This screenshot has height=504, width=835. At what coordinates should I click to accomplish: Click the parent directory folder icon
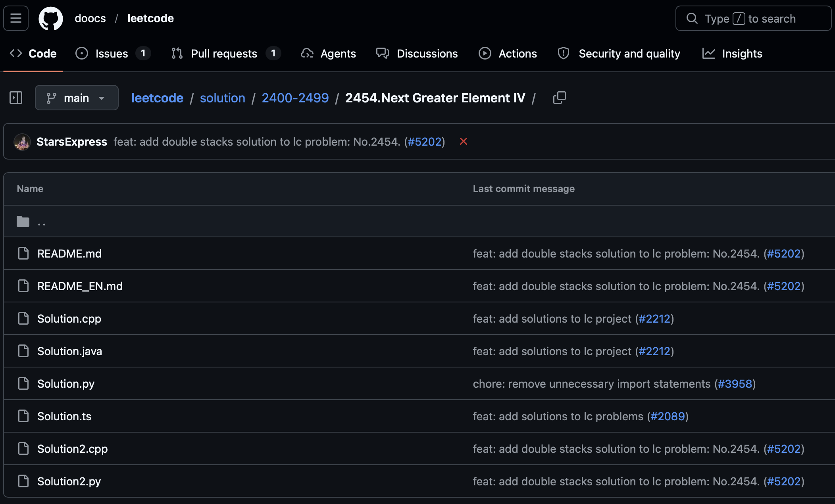tap(23, 221)
